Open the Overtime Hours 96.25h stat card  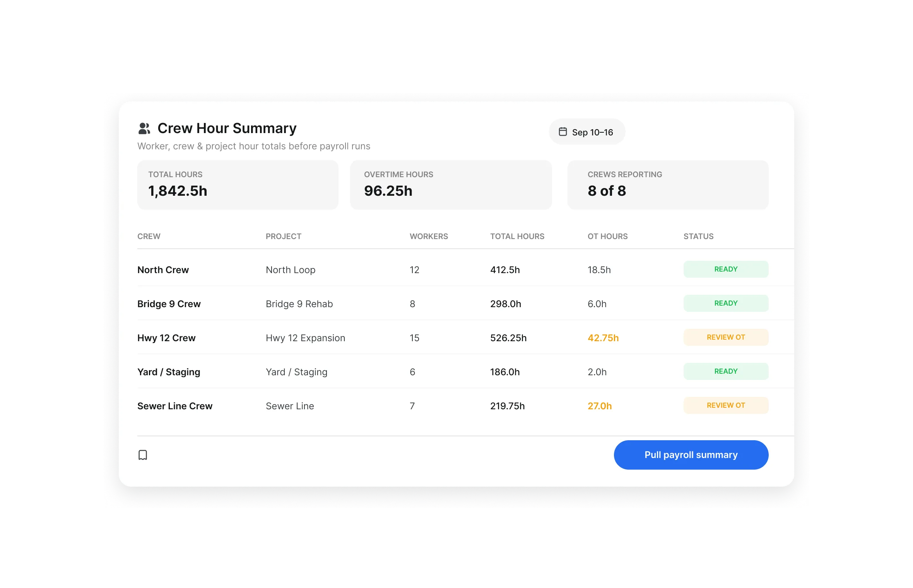click(451, 185)
